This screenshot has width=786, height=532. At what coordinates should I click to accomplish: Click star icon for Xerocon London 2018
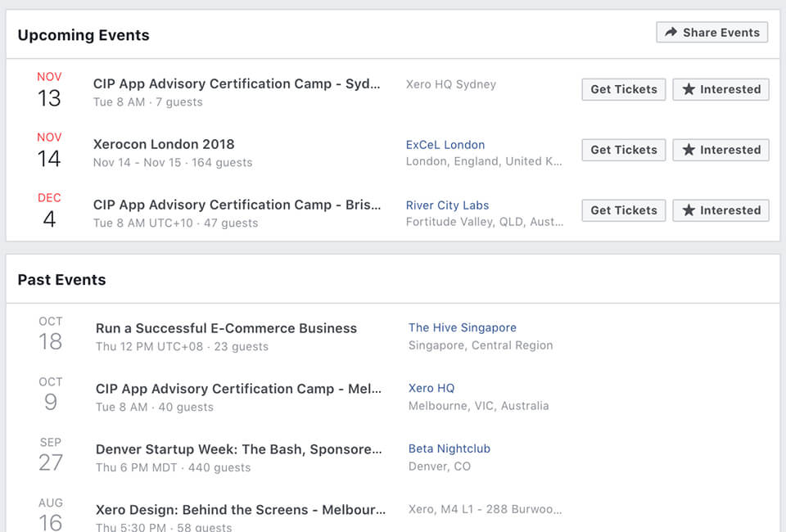[x=689, y=150]
